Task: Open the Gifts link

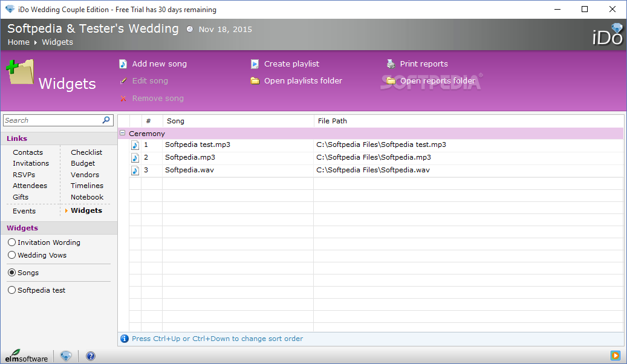Action: point(21,197)
